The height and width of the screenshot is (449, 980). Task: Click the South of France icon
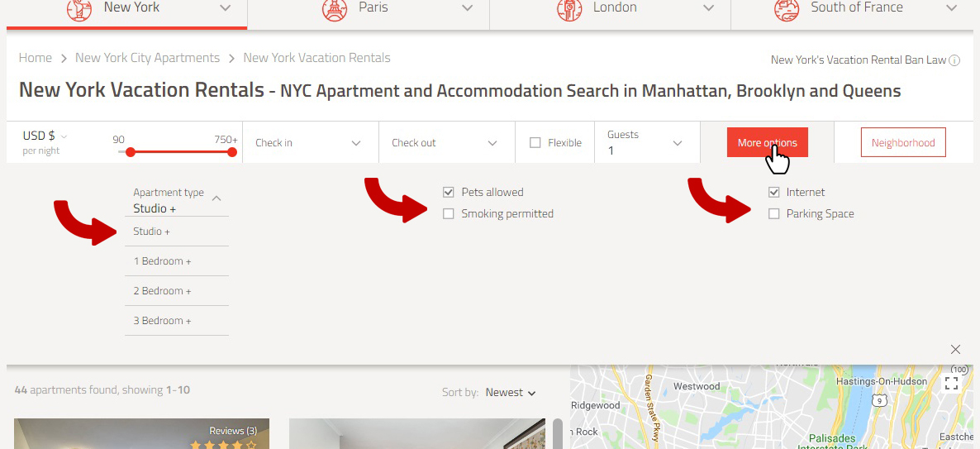click(787, 9)
